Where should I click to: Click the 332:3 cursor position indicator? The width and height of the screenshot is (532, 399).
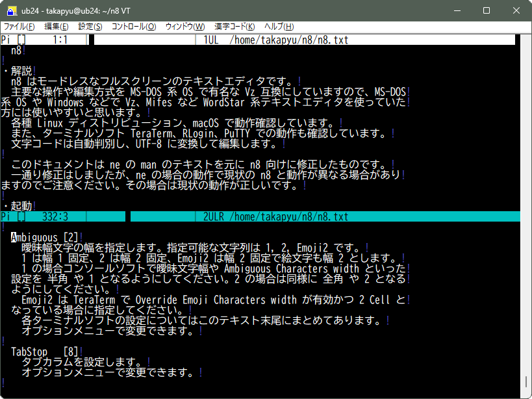pyautogui.click(x=55, y=216)
